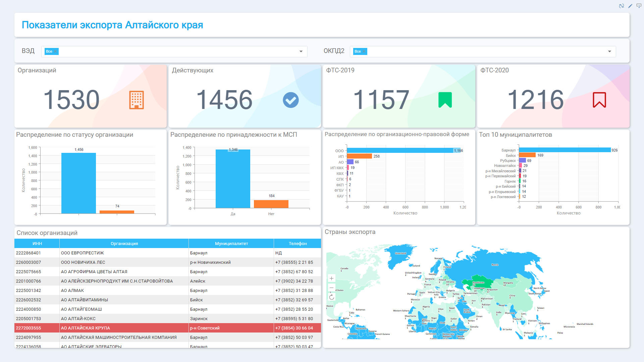Screen dimensions: 644x362
Task: Zoom in on the export map
Action: click(x=331, y=279)
